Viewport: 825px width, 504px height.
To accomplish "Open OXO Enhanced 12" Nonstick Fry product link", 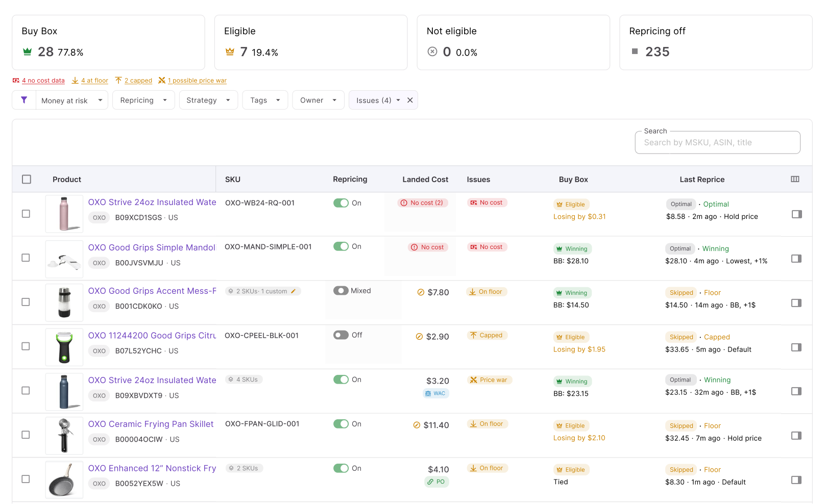I will point(152,468).
